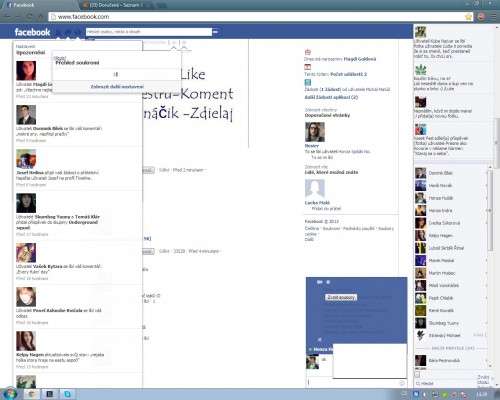Bookmark the page with the star icon
Screen dimensions: 500x400
coord(468,16)
